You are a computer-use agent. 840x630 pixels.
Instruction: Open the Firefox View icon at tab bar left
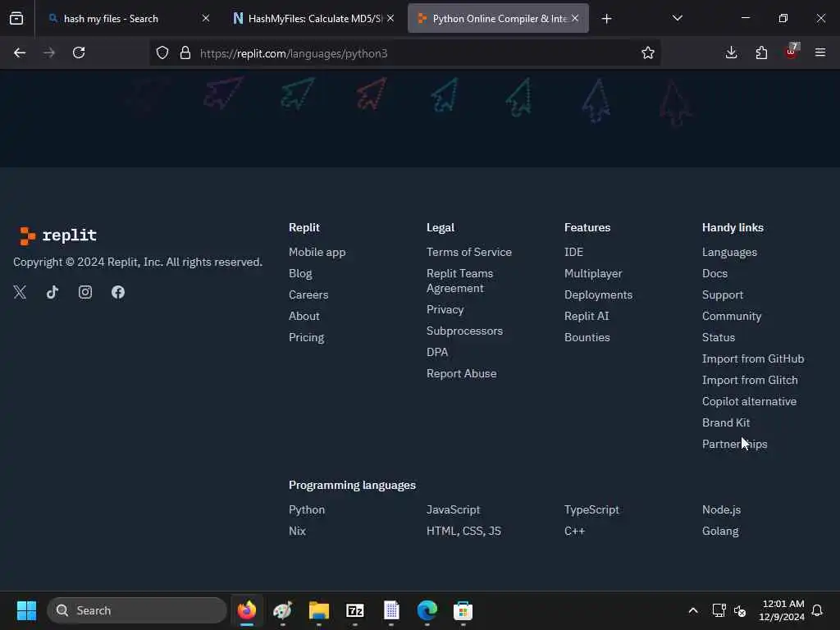[16, 18]
